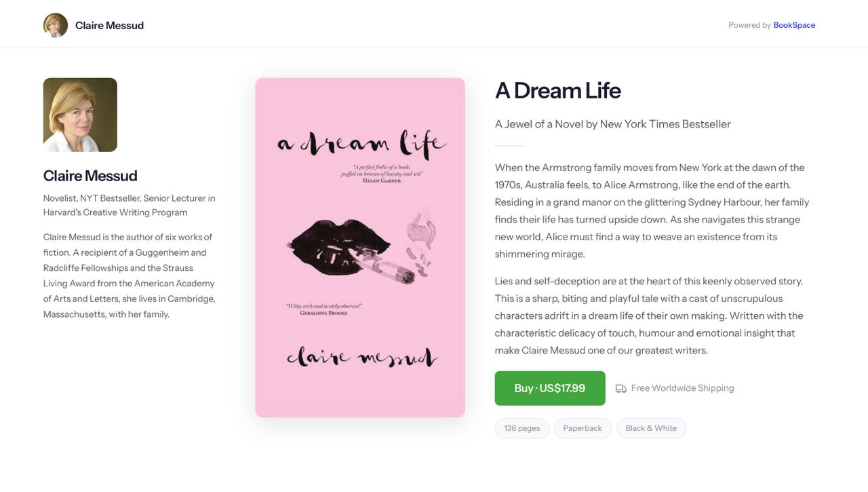Select the Paperback tag
The height and width of the screenshot is (492, 868).
point(582,428)
